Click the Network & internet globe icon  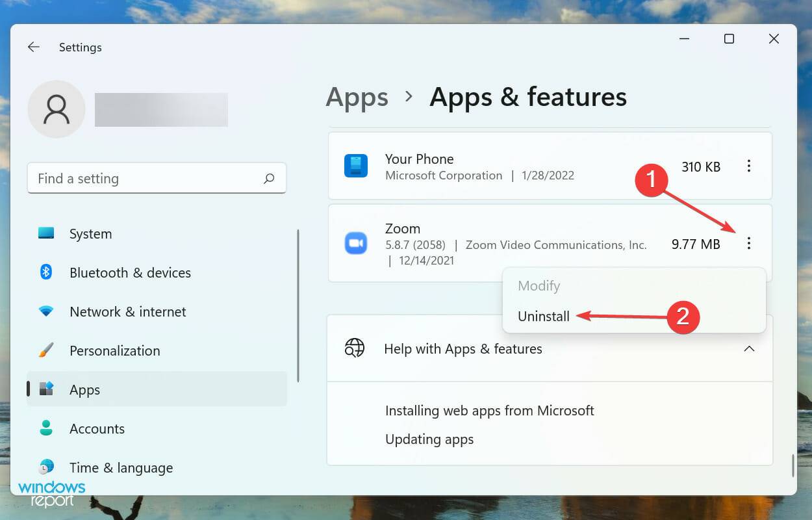[46, 311]
